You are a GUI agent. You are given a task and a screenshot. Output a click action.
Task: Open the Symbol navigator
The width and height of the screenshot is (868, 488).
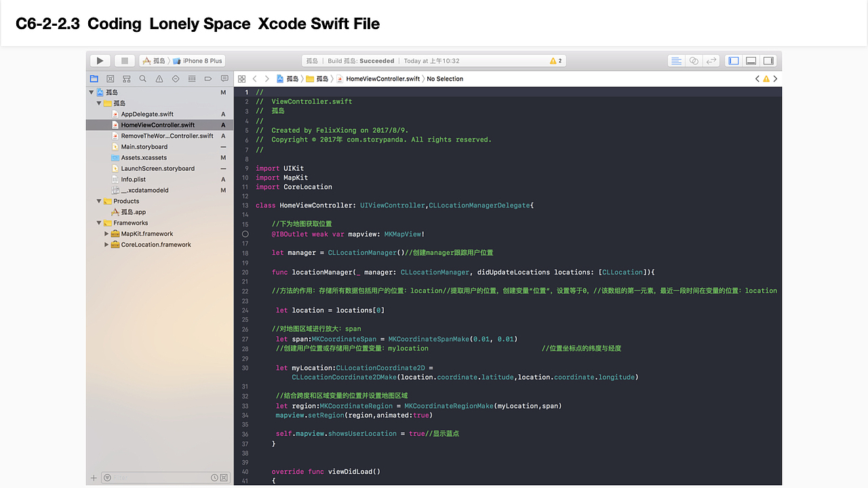tap(126, 79)
